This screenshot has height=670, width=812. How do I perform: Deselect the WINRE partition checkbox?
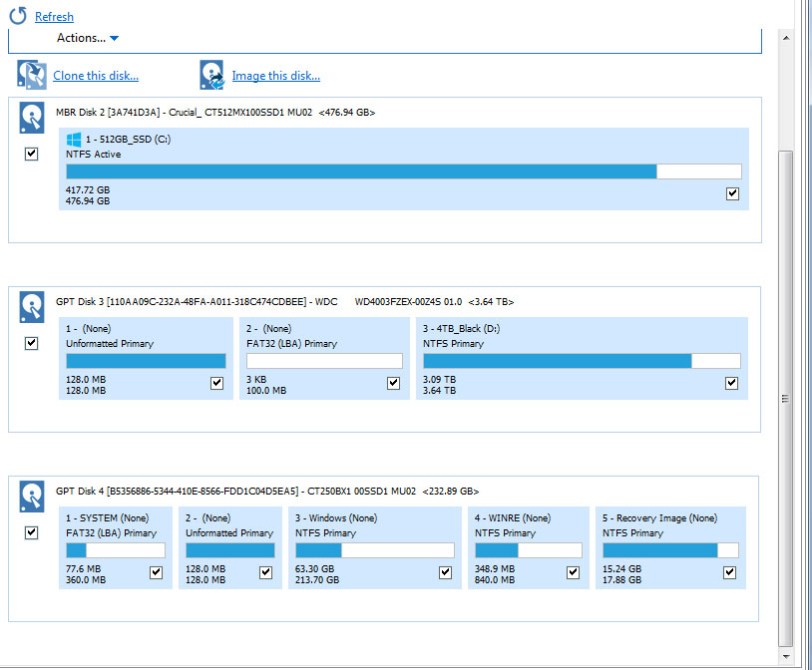pyautogui.click(x=573, y=572)
